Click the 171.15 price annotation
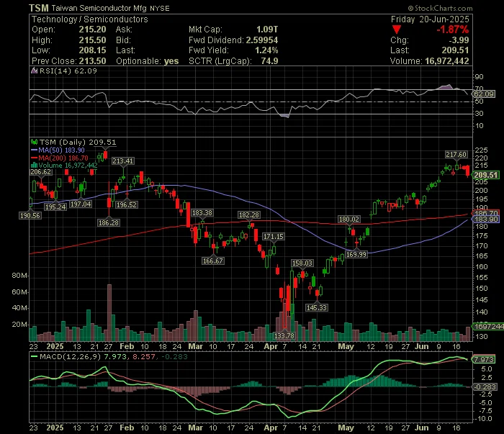Viewport: 504px width, 434px height. pyautogui.click(x=273, y=237)
